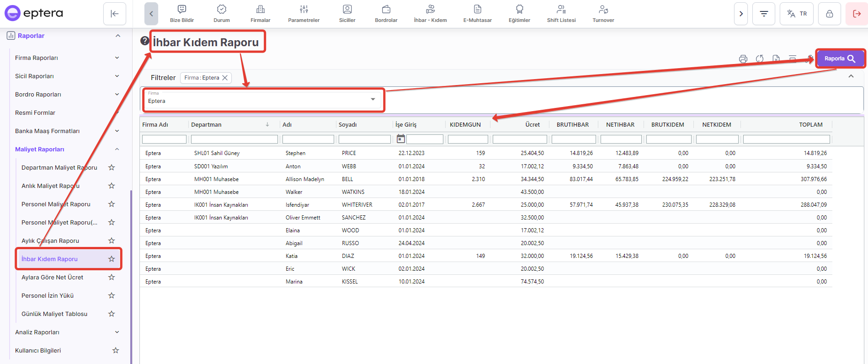Toggle favorite star for Kullanıcı Bilgileri
868x364 pixels.
(x=116, y=350)
